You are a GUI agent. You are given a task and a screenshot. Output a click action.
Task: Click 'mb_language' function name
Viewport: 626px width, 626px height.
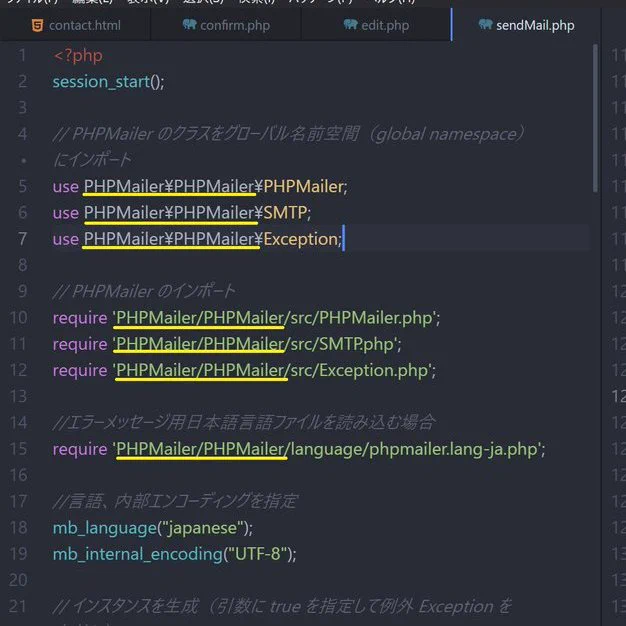point(105,528)
